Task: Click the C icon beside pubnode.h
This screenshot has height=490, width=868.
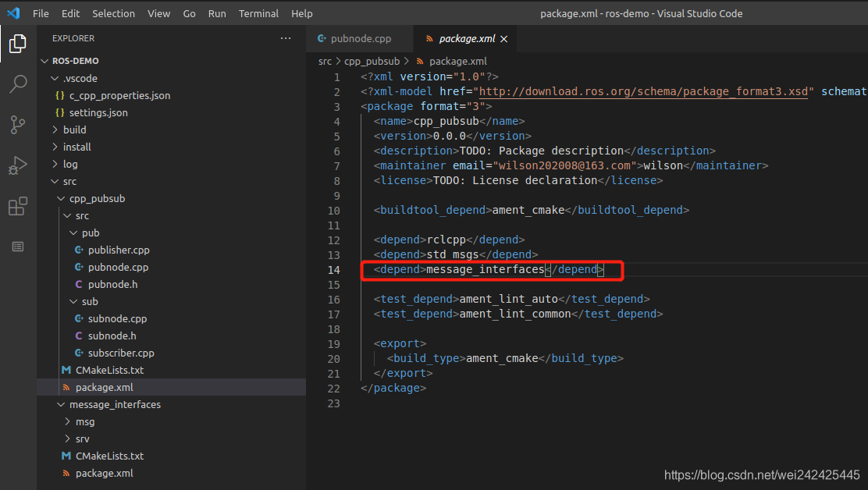Action: pyautogui.click(x=79, y=284)
